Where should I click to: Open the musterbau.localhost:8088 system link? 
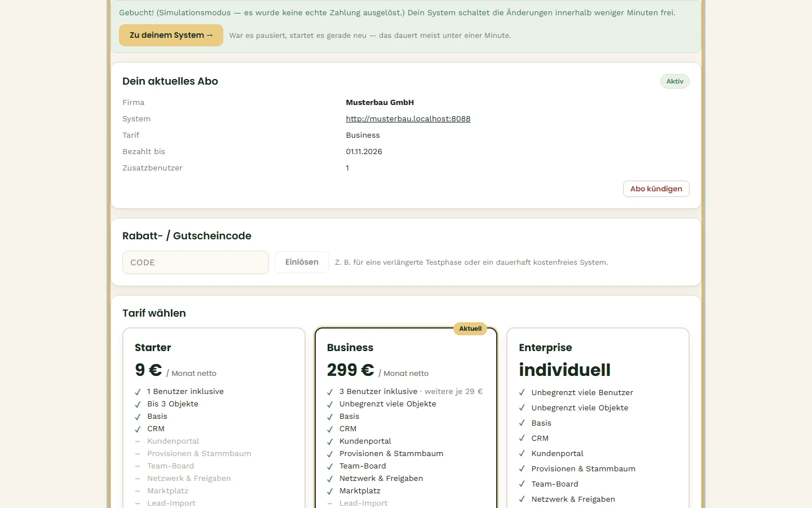[x=408, y=119]
